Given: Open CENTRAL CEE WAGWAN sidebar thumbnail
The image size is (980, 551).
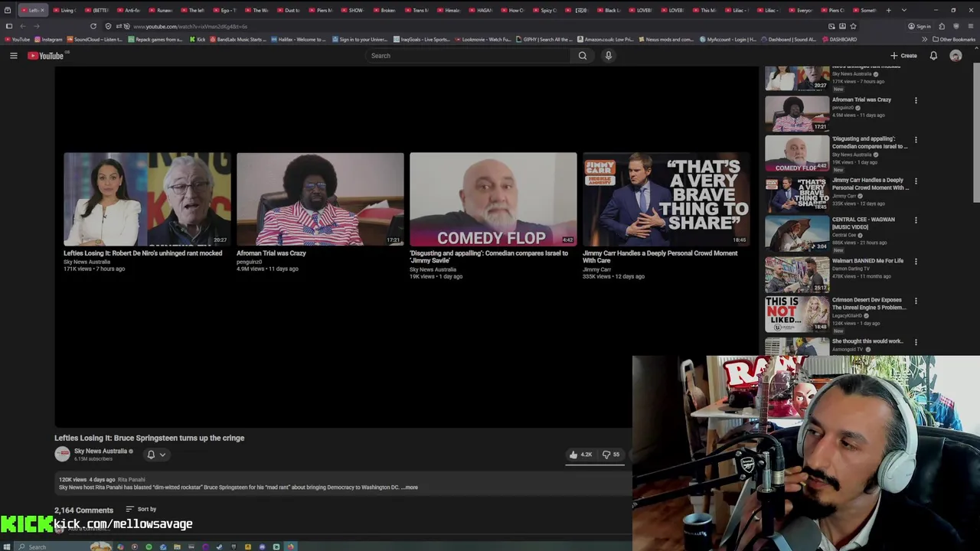Looking at the screenshot, I should [797, 234].
